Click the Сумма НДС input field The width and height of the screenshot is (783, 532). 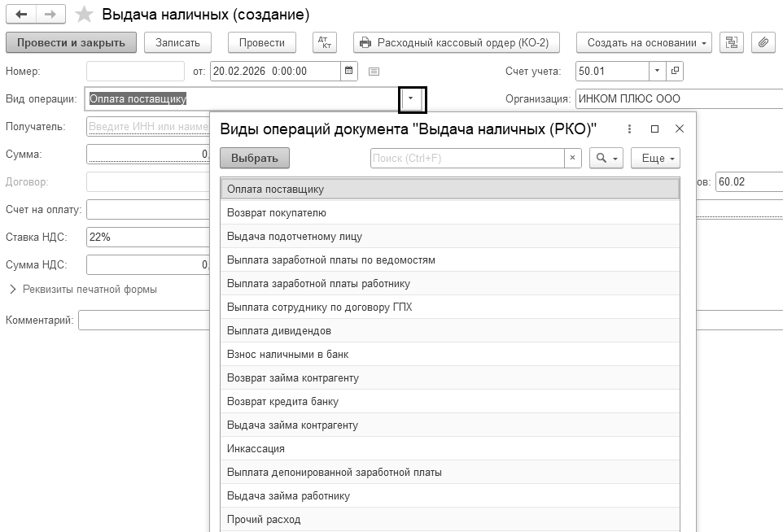[148, 264]
